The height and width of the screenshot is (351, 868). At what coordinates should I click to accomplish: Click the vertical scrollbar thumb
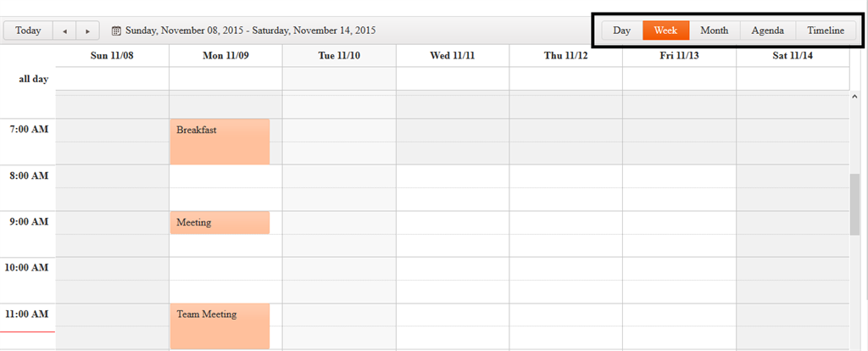(854, 203)
